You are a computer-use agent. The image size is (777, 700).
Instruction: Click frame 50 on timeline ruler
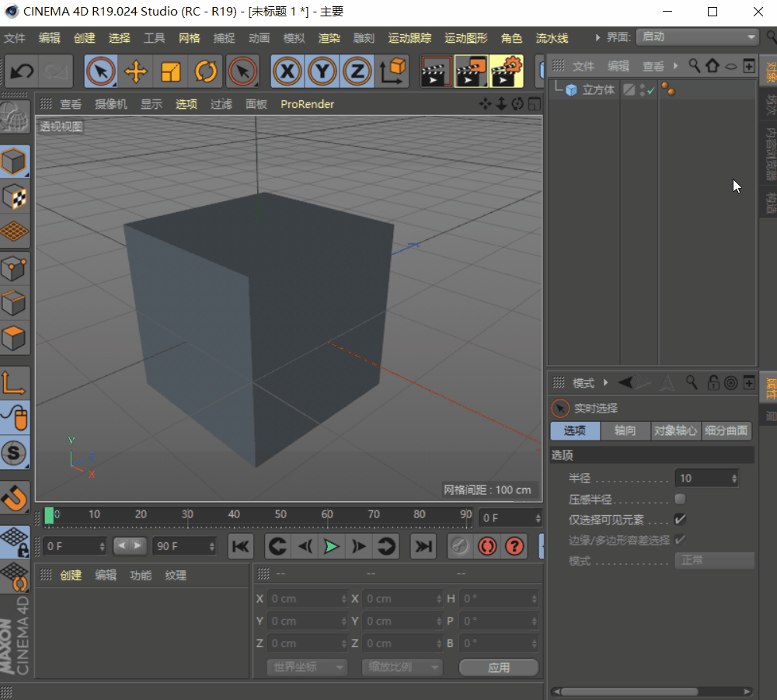pos(280,514)
